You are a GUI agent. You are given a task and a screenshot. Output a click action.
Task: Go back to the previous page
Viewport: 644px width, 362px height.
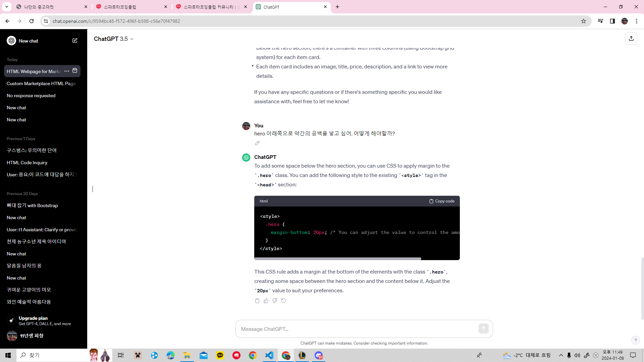click(x=7, y=21)
